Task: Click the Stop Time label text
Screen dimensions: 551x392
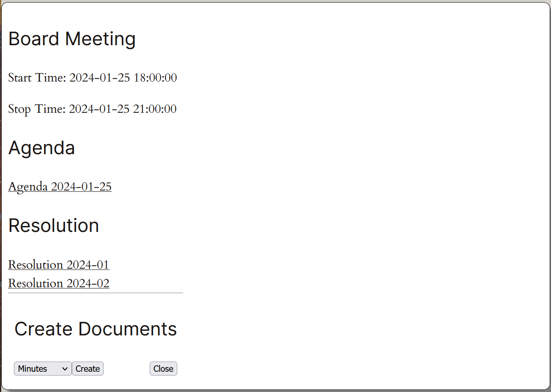Action: (37, 109)
